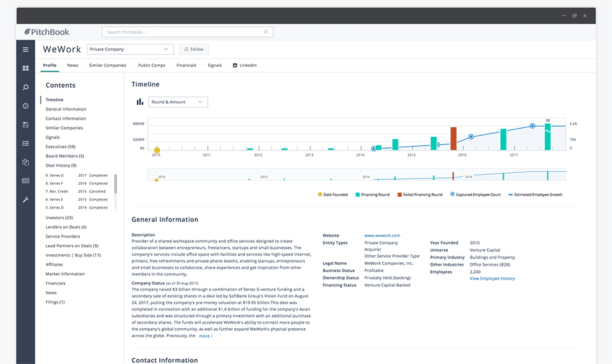Jump to Timeline in Contents
This screenshot has width=612, height=364.
[54, 100]
